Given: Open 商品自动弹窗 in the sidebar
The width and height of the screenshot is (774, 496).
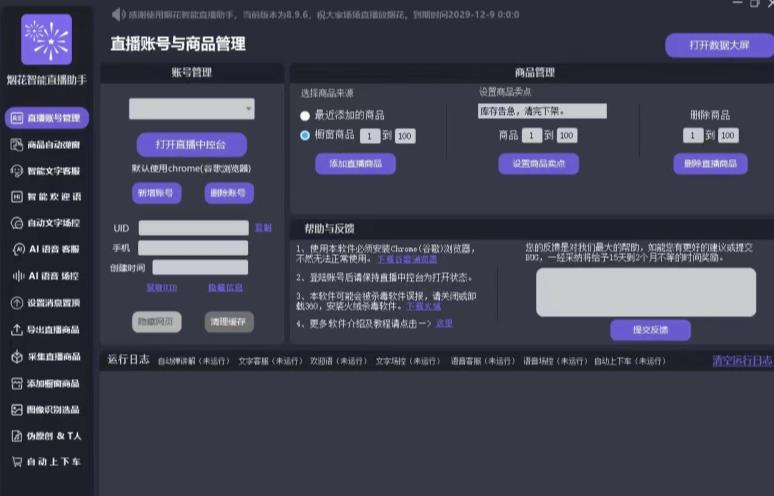Looking at the screenshot, I should pyautogui.click(x=46, y=145).
